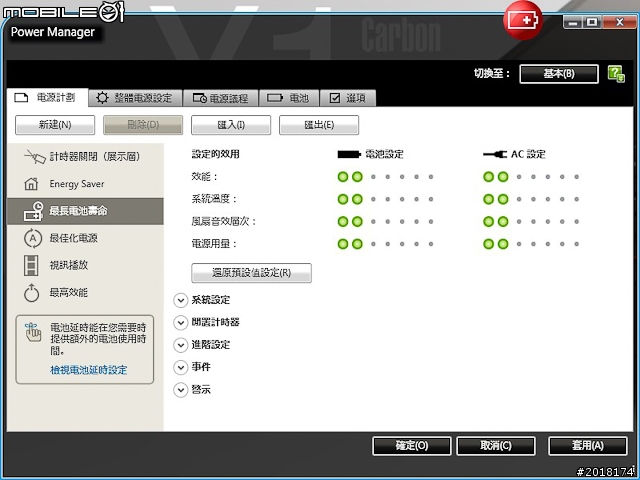Image resolution: width=640 pixels, height=480 pixels.
Task: Click the 匯出(E) button
Action: click(319, 125)
